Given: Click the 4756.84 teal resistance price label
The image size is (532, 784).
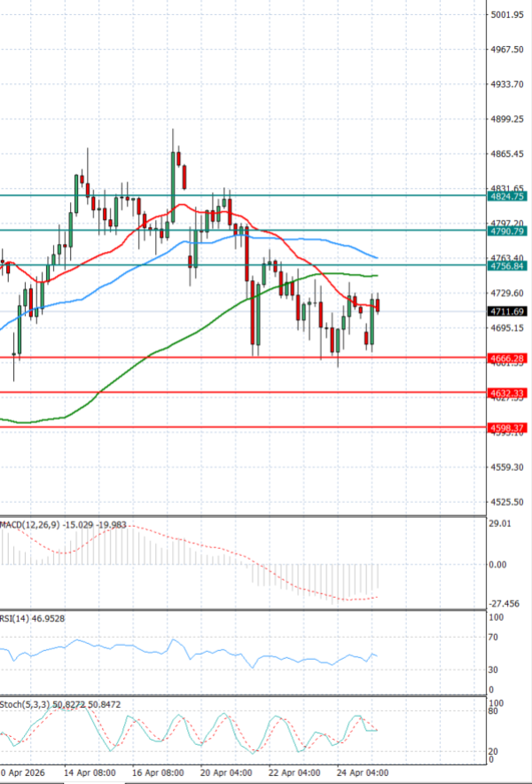Looking at the screenshot, I should (507, 265).
